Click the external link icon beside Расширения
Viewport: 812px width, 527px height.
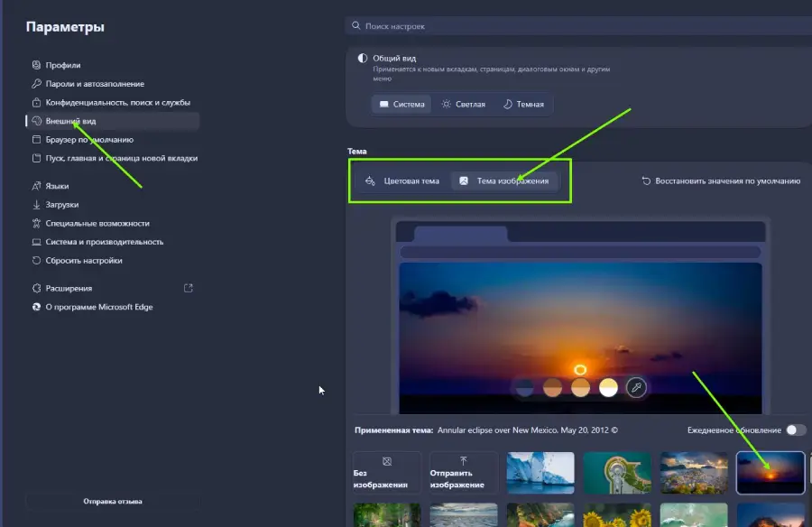point(189,288)
